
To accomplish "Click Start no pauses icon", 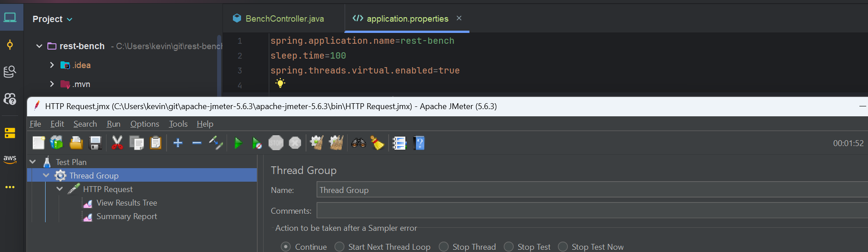I will point(257,143).
